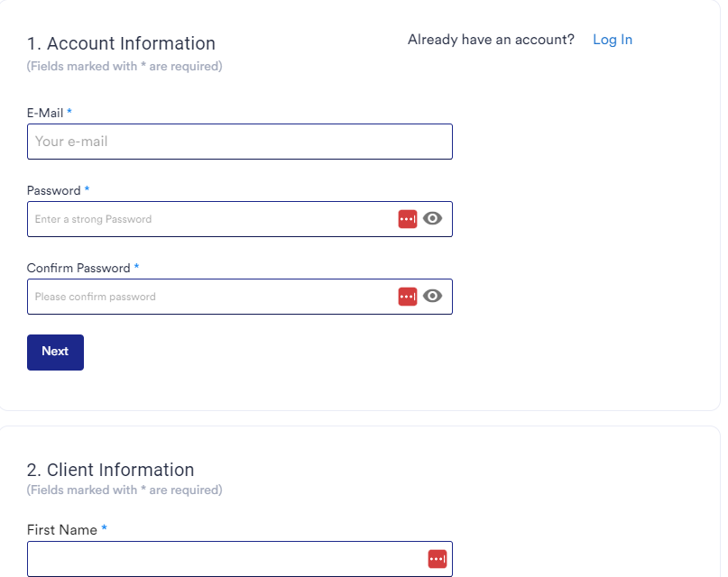Select the First Name text box
Viewport: 728px width, 577px height.
tap(240, 559)
